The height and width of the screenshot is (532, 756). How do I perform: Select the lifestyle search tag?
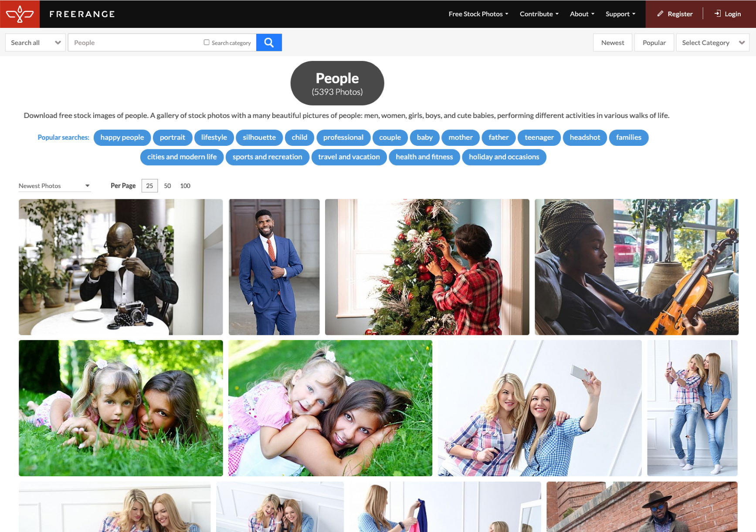coord(214,137)
